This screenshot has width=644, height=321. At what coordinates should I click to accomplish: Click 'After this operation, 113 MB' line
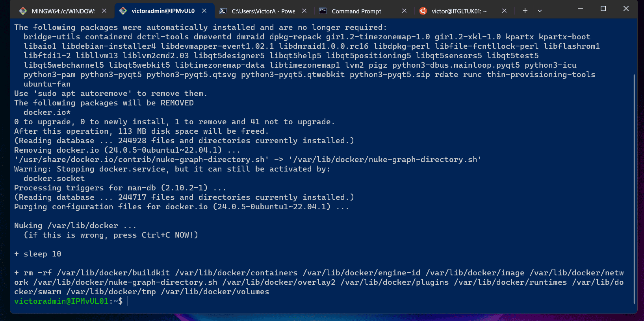(141, 131)
